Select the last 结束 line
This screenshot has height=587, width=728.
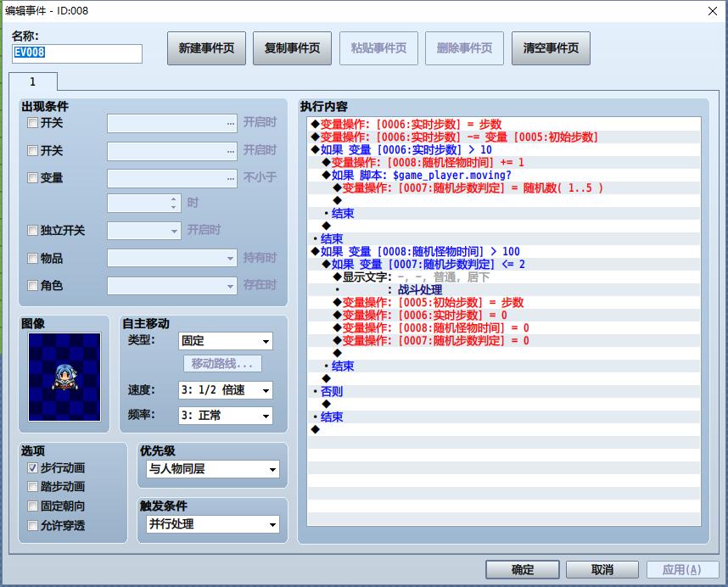[x=504, y=417]
